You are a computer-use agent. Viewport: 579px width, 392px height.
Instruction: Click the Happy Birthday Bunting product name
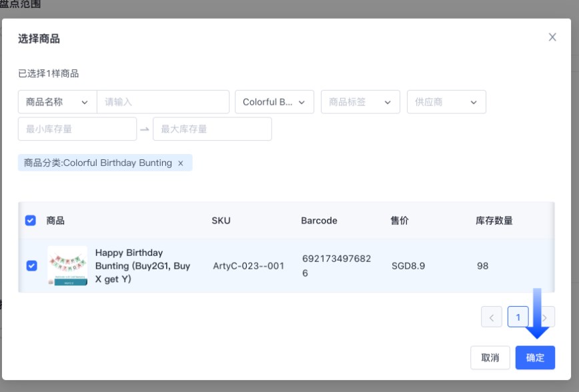pos(143,266)
